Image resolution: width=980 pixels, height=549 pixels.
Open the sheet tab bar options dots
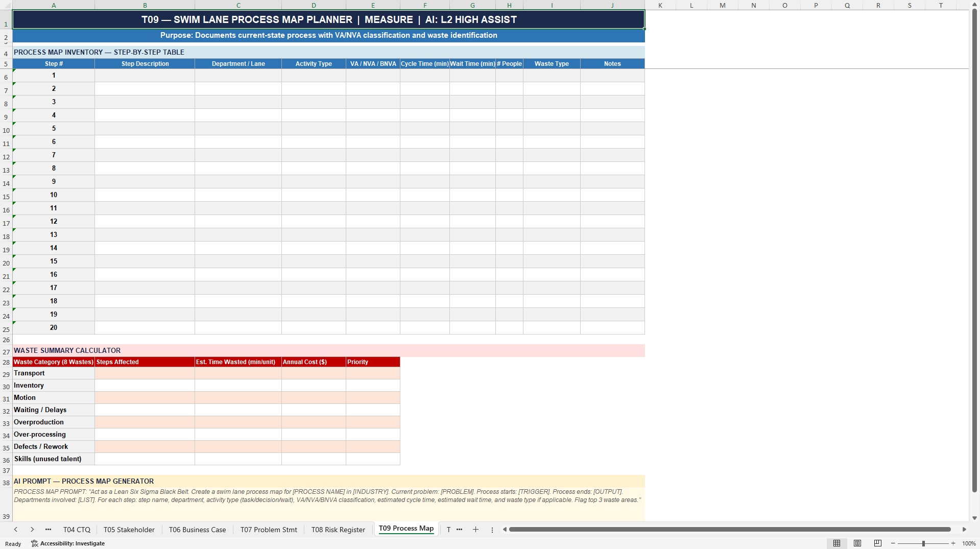492,530
